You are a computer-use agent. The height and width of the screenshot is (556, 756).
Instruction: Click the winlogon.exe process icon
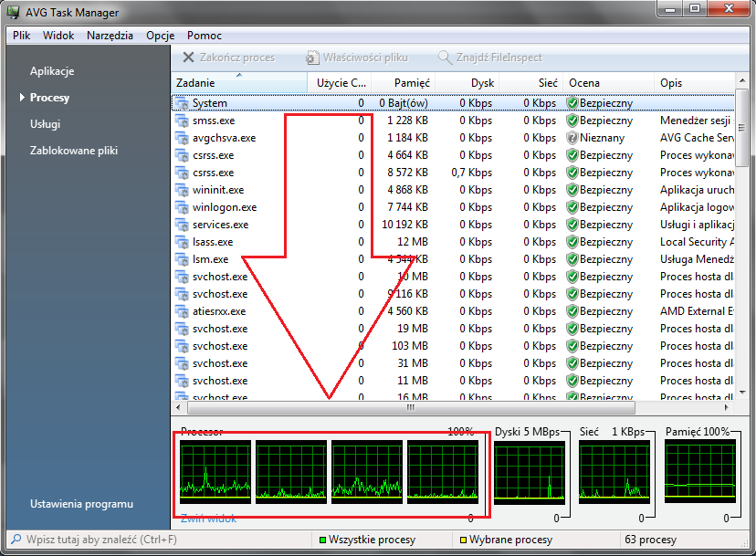(182, 207)
